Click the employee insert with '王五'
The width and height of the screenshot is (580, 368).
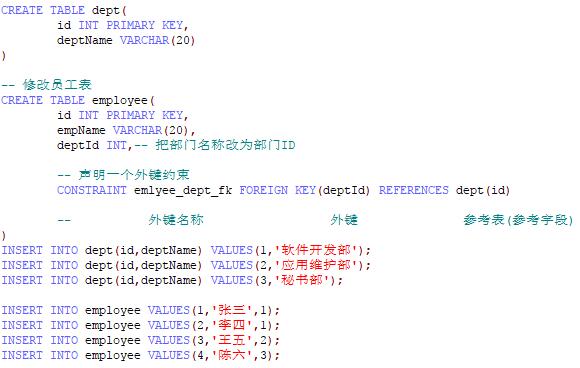(141, 340)
